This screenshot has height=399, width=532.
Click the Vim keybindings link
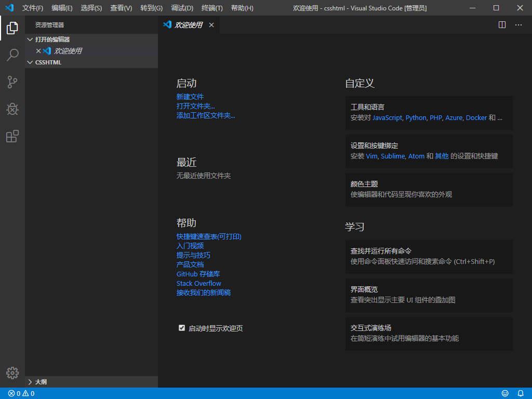click(x=371, y=156)
